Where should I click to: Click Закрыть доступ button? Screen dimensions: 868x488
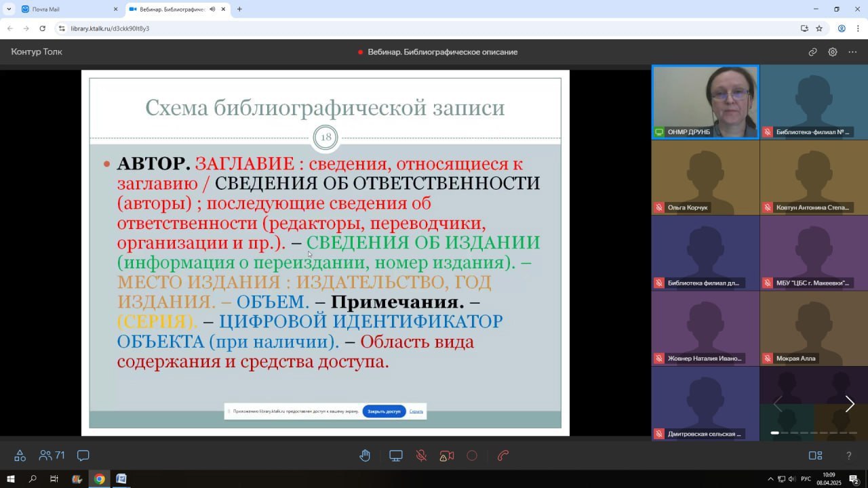click(x=384, y=411)
